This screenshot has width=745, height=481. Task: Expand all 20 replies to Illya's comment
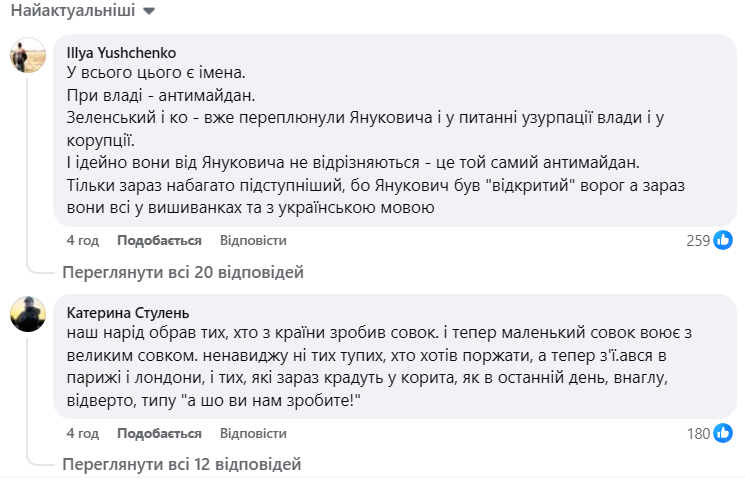(x=182, y=272)
